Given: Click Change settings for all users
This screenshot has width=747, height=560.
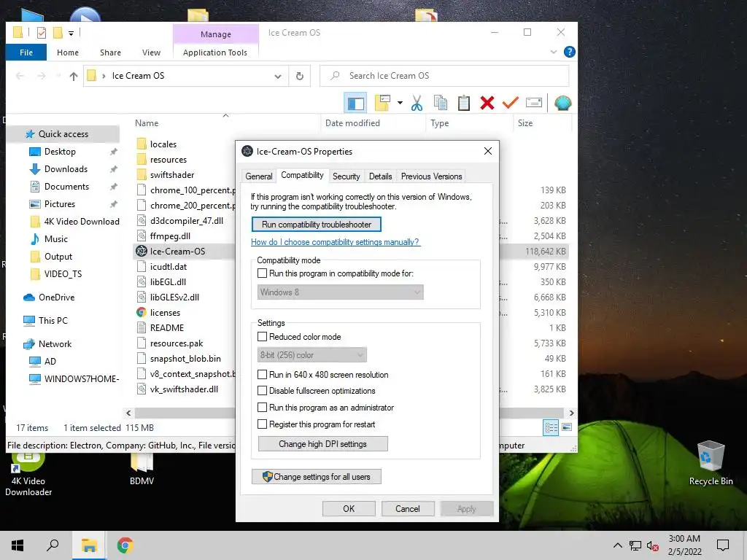Looking at the screenshot, I should (x=317, y=477).
